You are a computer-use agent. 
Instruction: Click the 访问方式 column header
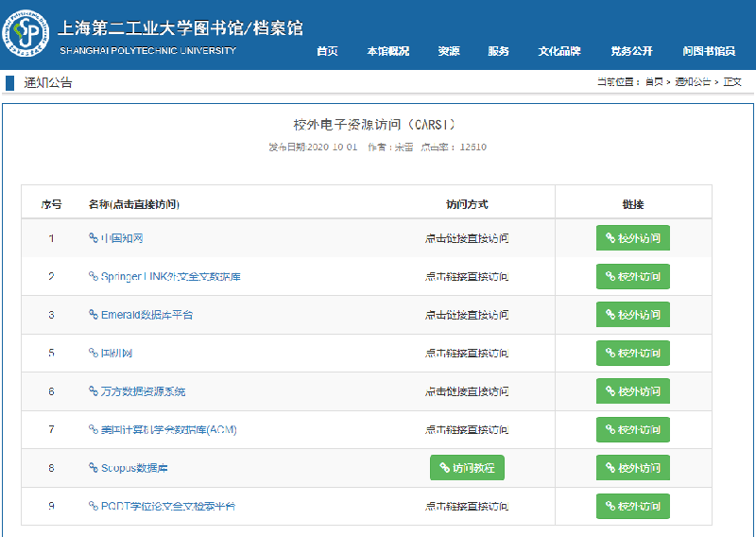467,204
